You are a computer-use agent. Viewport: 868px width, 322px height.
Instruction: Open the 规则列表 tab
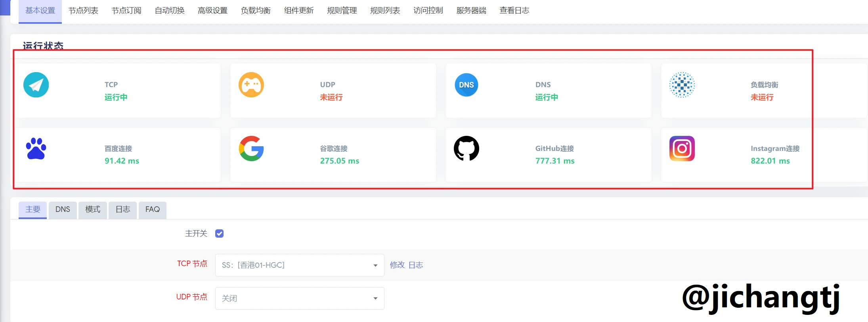click(385, 11)
